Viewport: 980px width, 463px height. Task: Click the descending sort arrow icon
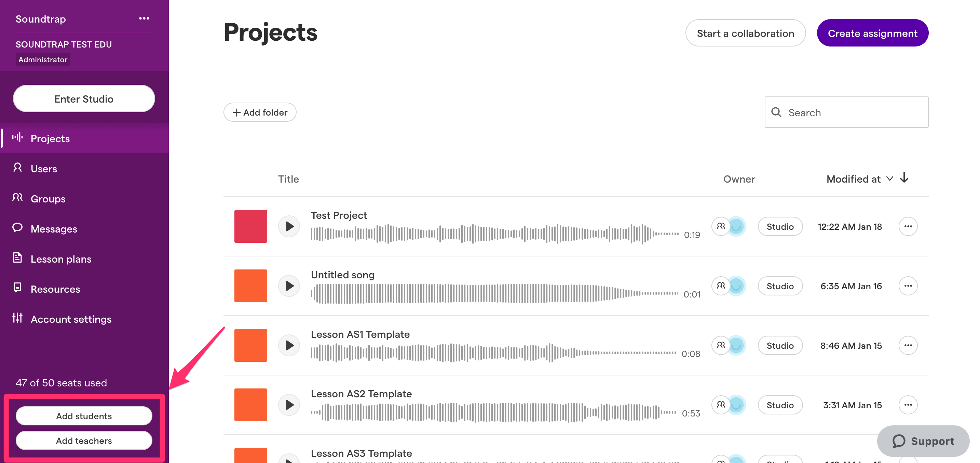[x=905, y=177]
